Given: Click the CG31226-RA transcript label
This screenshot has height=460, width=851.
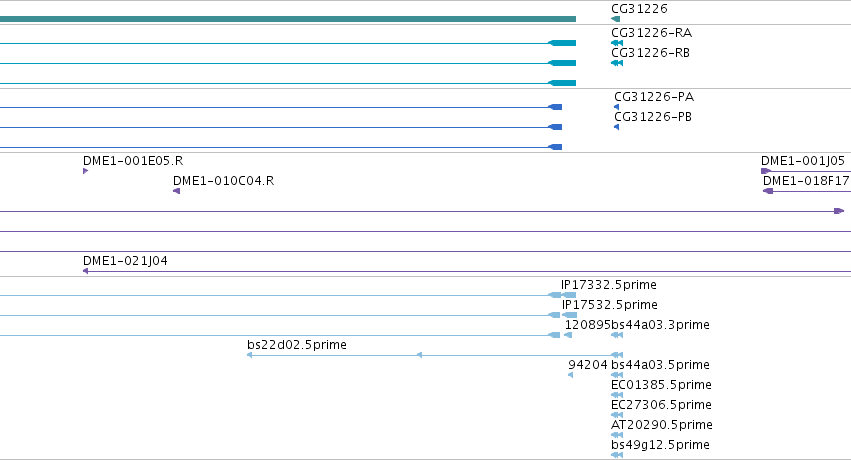Looking at the screenshot, I should click(651, 33).
